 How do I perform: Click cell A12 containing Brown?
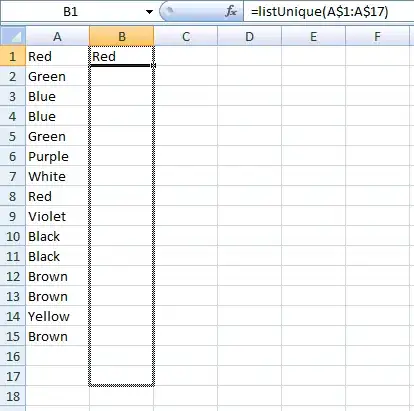tap(57, 276)
